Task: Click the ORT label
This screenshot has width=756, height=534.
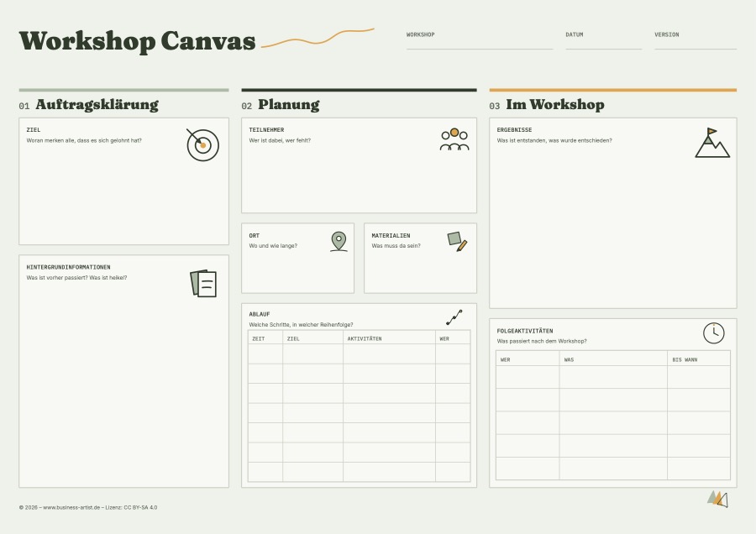Action: [x=254, y=236]
